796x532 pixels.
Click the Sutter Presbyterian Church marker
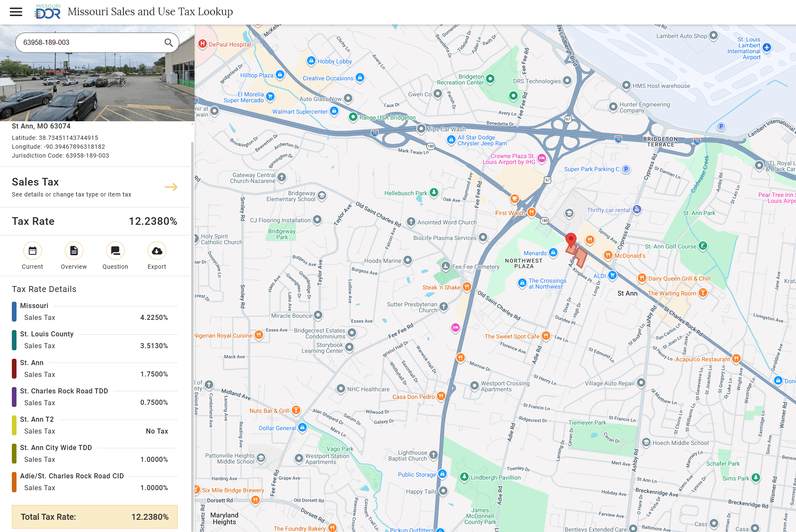pyautogui.click(x=444, y=306)
